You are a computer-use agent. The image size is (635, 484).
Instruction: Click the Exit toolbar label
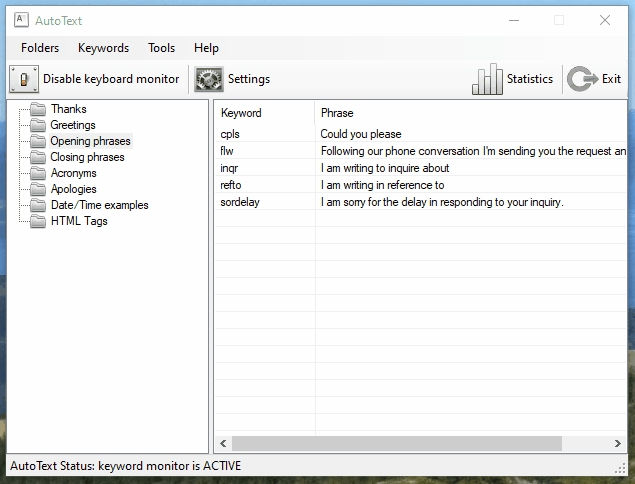pos(611,79)
